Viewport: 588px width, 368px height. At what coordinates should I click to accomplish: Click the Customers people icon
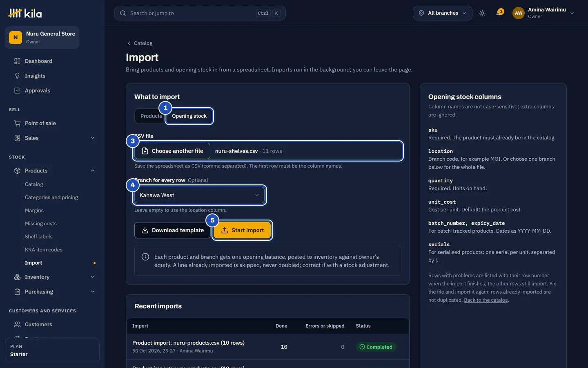coord(17,324)
